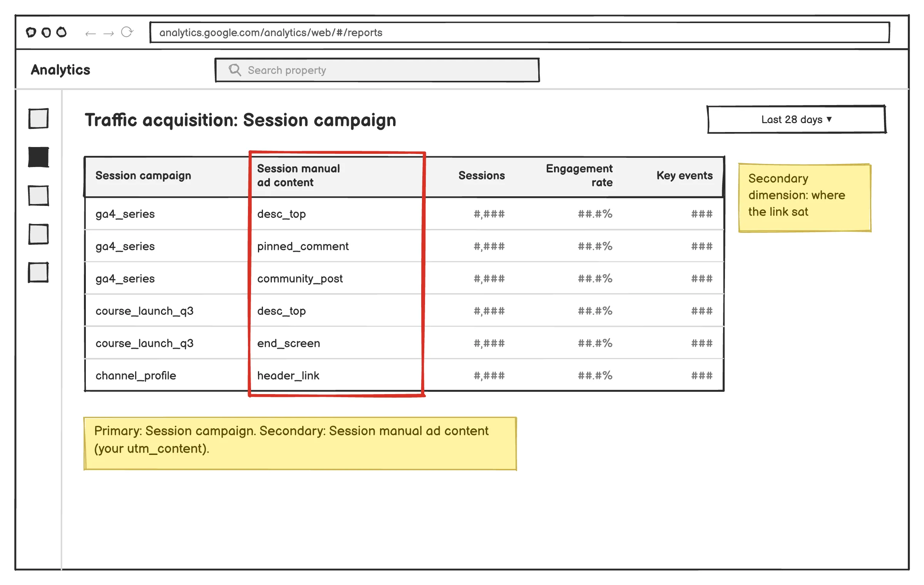Click the browser forward arrow
Screen dimensions: 924x585
click(x=109, y=33)
